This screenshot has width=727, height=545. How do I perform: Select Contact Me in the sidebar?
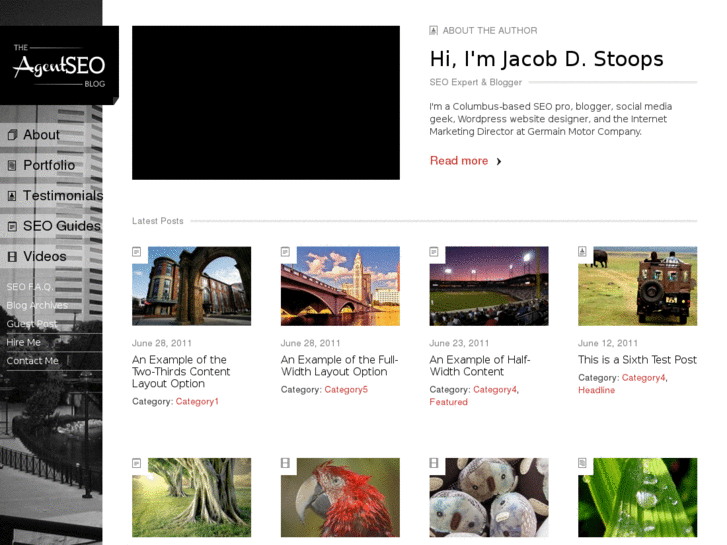[x=33, y=361]
